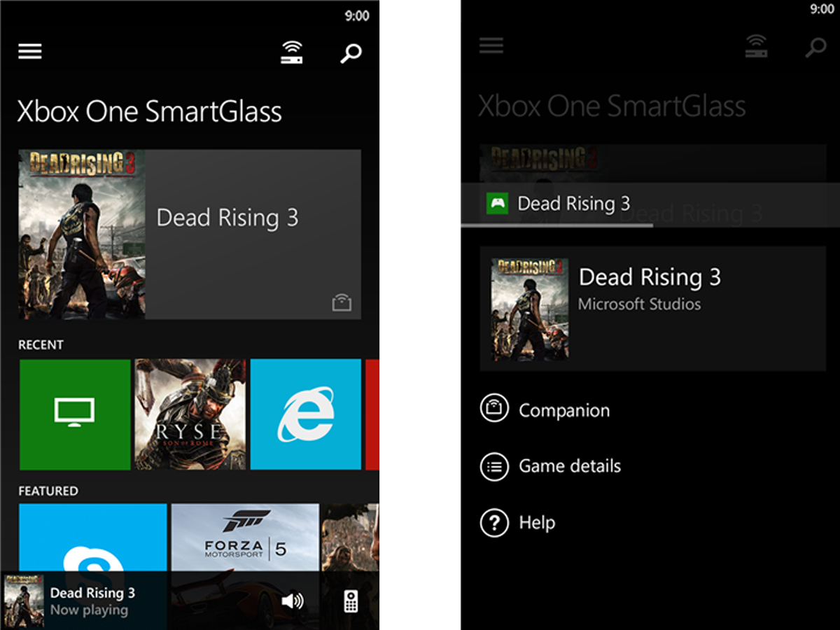The image size is (840, 630).
Task: Open the Ryse Son of Rome tile
Action: click(x=190, y=414)
